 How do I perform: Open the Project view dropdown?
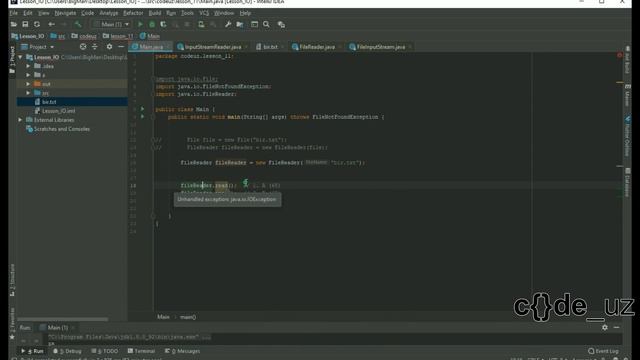click(38, 47)
